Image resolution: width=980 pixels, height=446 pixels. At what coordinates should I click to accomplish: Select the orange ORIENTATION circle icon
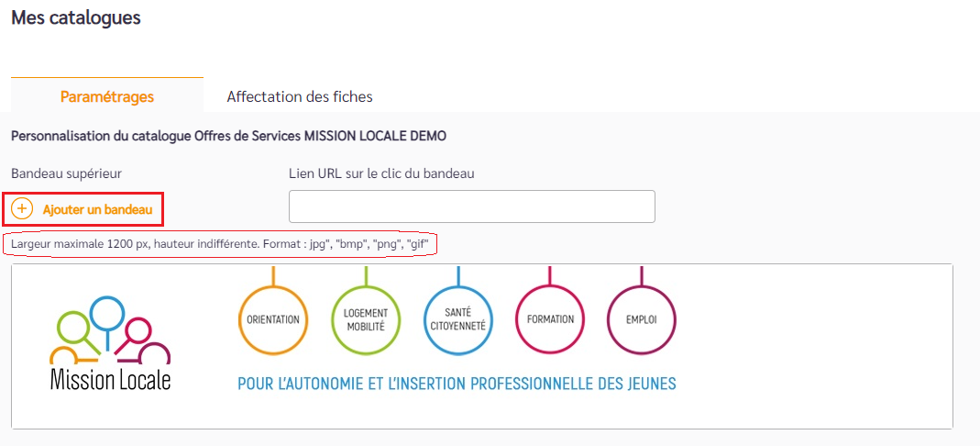pyautogui.click(x=273, y=319)
